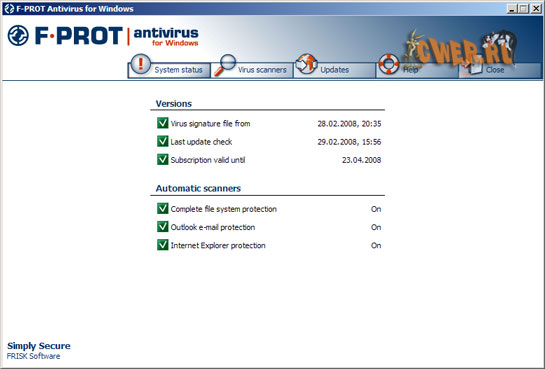Viewport: 545px width, 369px height.
Task: Click the lifebuoy Help icon
Action: pyautogui.click(x=389, y=64)
